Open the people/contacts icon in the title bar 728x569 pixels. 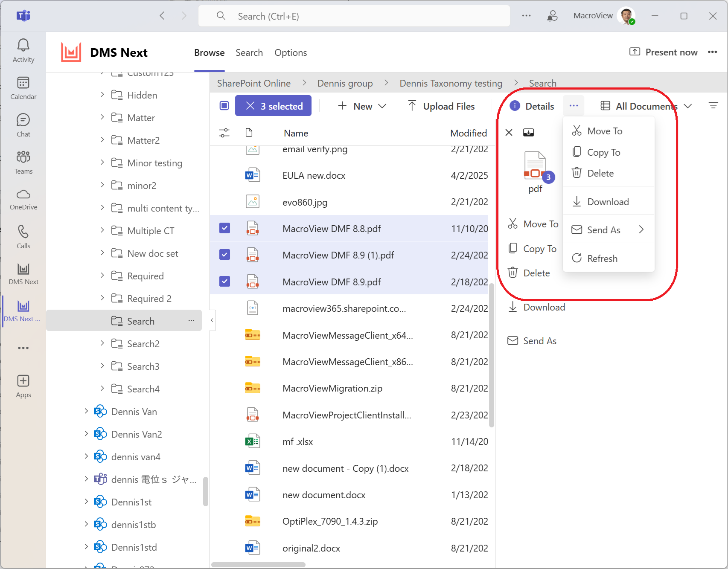tap(552, 16)
